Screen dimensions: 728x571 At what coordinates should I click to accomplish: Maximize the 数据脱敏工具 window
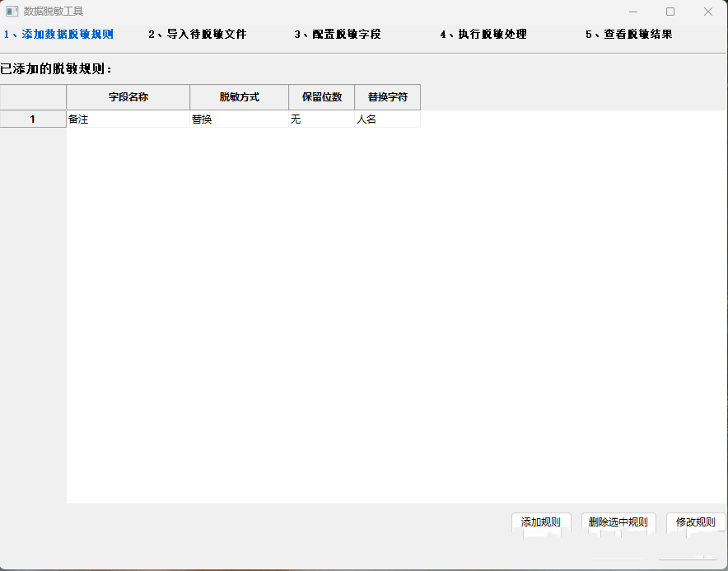(x=670, y=12)
